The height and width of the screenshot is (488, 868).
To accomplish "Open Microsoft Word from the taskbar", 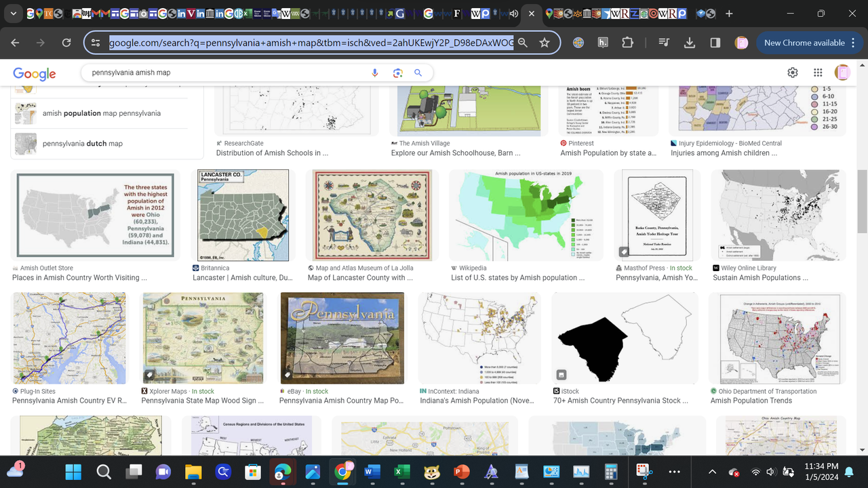I will tap(372, 472).
